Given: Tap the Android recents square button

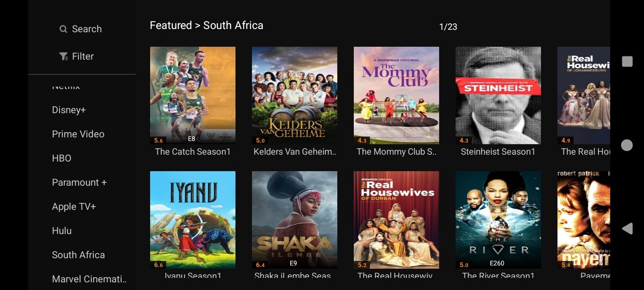Looking at the screenshot, I should click(x=627, y=61).
